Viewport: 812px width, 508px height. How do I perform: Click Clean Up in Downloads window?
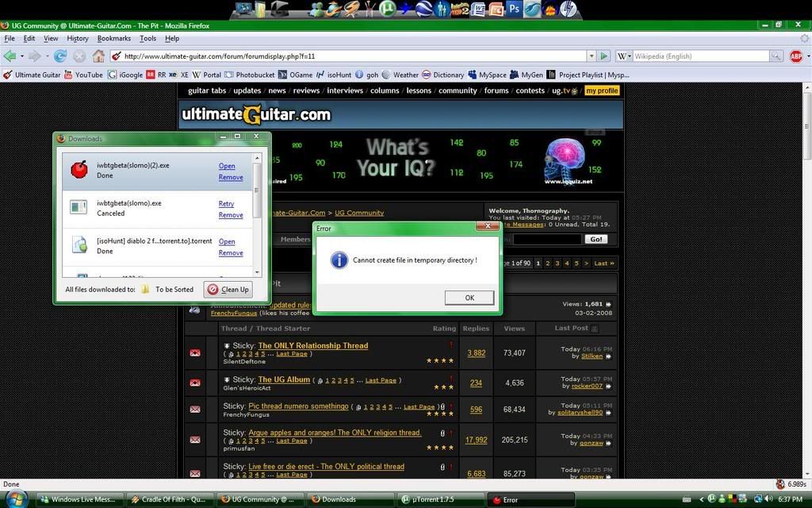pyautogui.click(x=228, y=290)
